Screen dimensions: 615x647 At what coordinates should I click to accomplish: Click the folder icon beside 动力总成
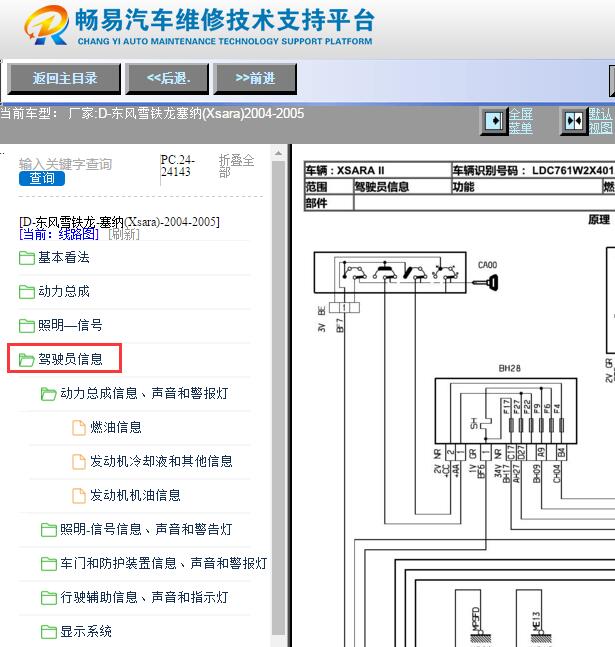(x=27, y=292)
